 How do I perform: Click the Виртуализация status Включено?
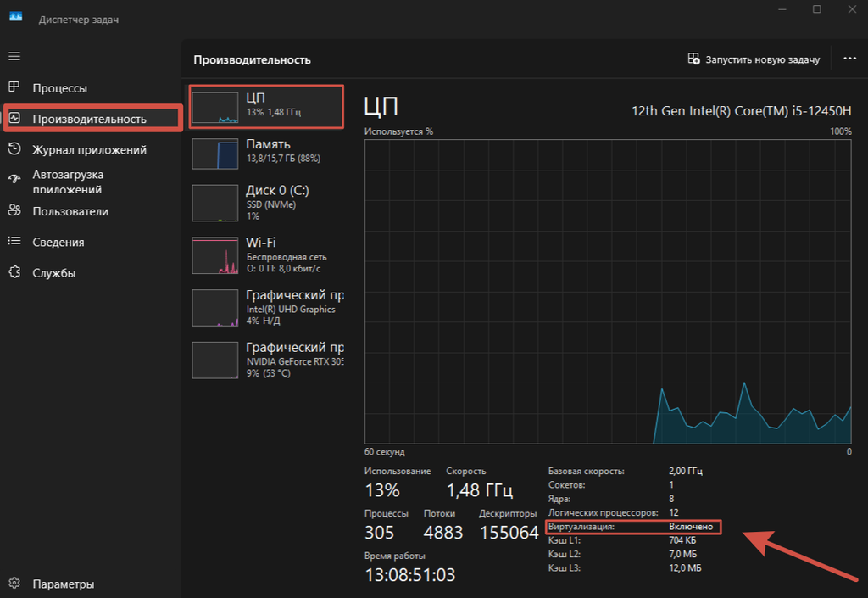691,527
